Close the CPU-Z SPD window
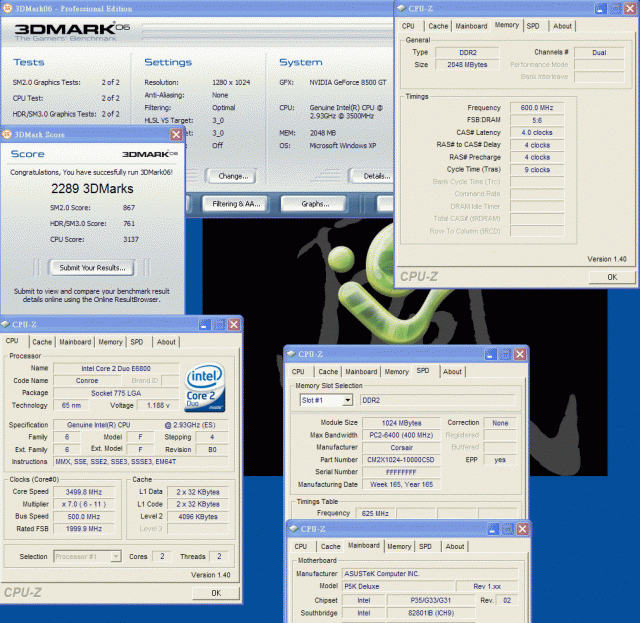 [x=520, y=354]
